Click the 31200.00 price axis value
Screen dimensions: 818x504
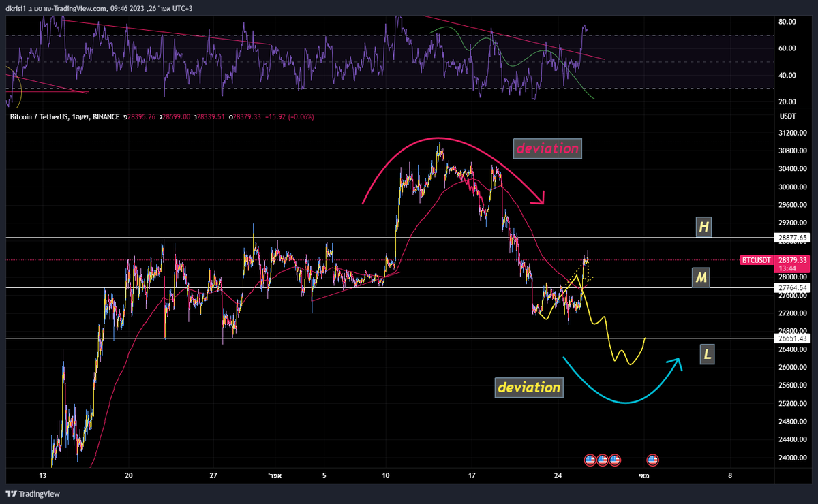[x=791, y=133]
